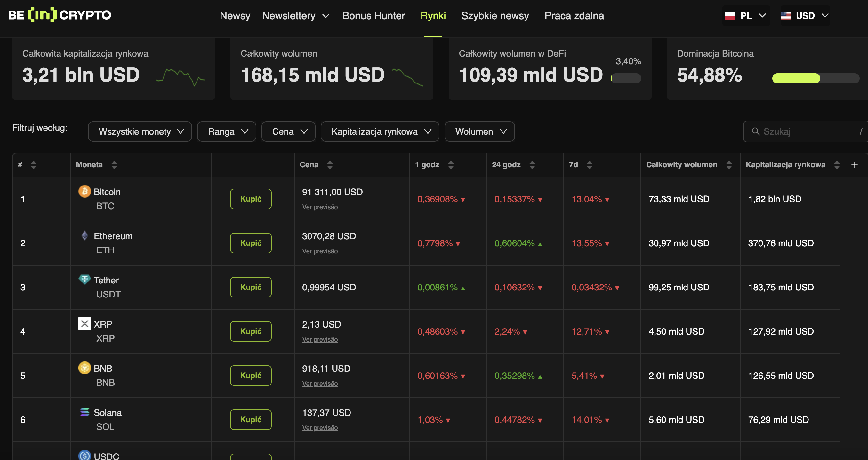Click the XRP coin icon
This screenshot has height=460, width=868.
tap(84, 324)
